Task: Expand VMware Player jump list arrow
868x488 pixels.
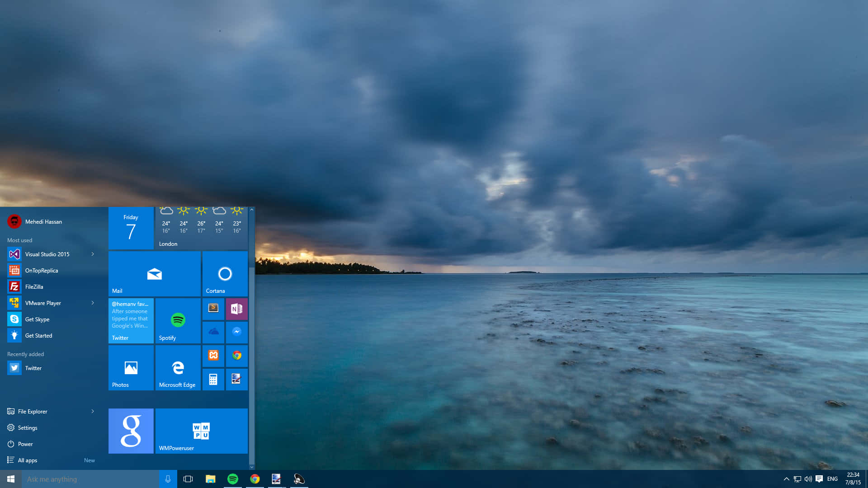Action: click(x=93, y=303)
